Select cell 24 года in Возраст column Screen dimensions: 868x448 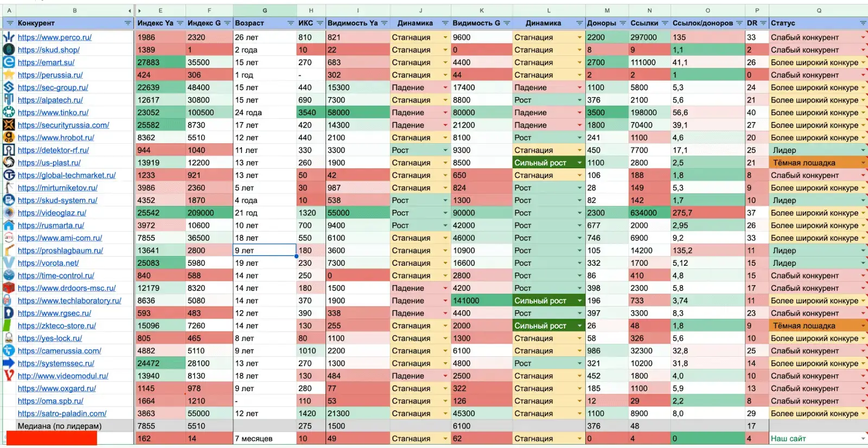click(x=265, y=112)
